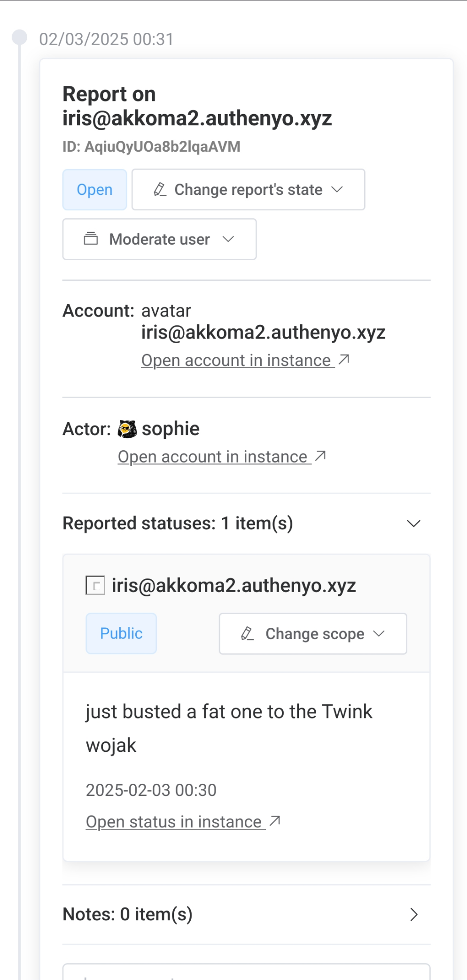Viewport: 467px width, 980px height.
Task: Open status in instance link
Action: (174, 822)
